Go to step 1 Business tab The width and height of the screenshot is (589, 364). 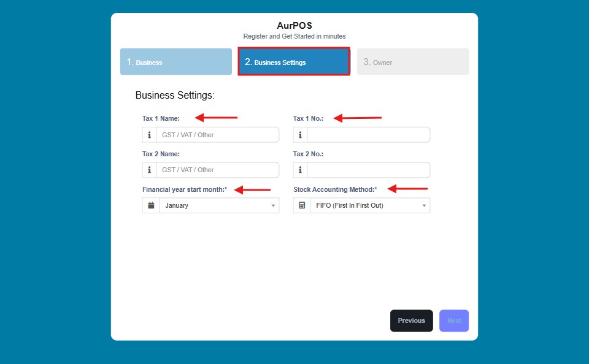pyautogui.click(x=176, y=61)
